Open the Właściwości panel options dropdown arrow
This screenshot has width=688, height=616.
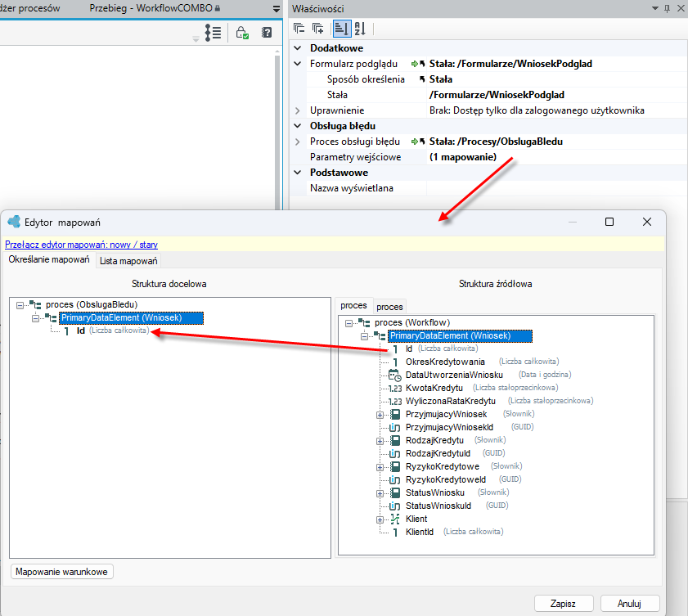click(655, 8)
